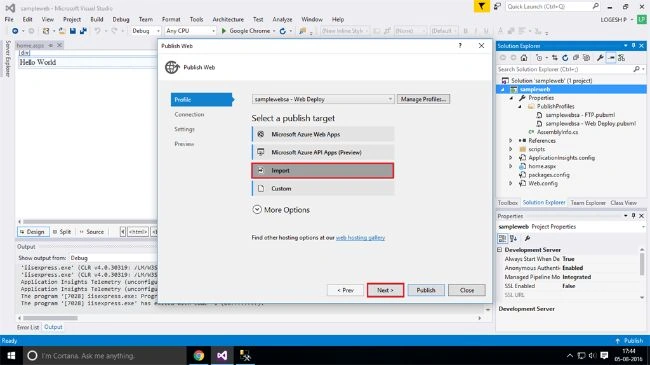Click the Property Pages wrench icon in Properties panel
This screenshot has height=365, width=650.
pyautogui.click(x=527, y=238)
